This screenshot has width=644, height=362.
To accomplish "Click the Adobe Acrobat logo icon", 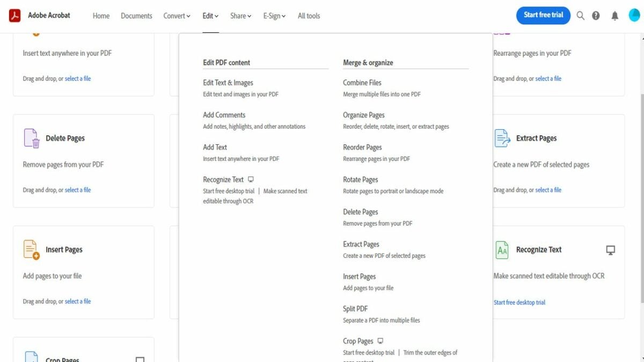I will coord(15,16).
